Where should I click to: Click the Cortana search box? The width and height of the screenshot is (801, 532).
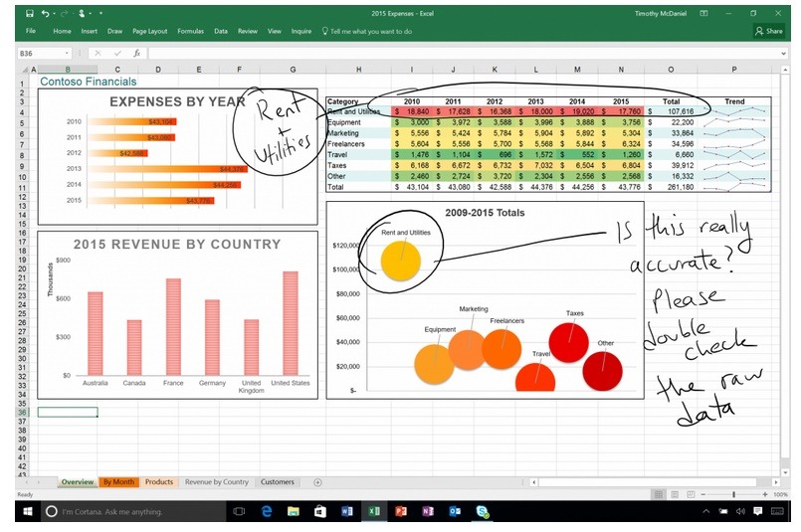pos(134,511)
